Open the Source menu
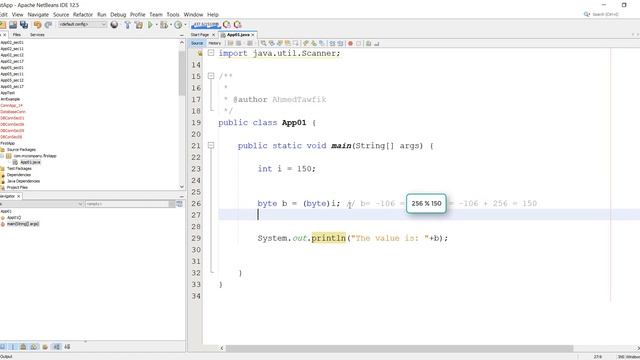640x360 pixels. point(61,14)
